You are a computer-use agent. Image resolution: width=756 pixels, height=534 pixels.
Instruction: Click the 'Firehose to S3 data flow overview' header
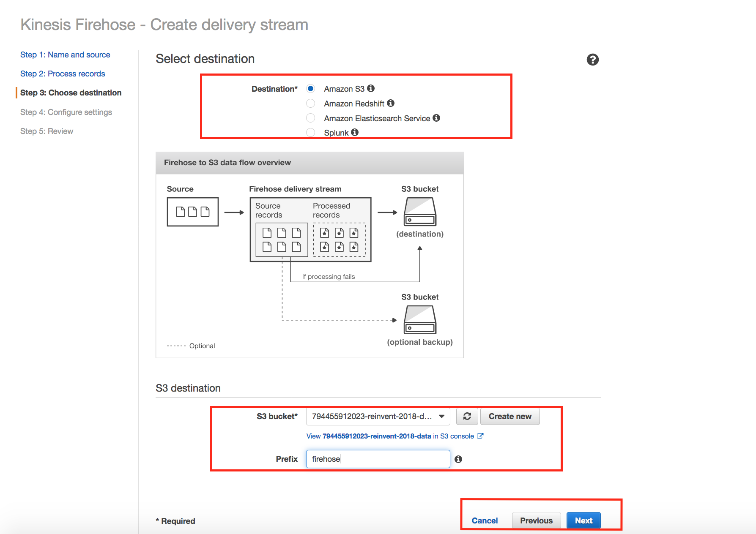click(x=227, y=163)
